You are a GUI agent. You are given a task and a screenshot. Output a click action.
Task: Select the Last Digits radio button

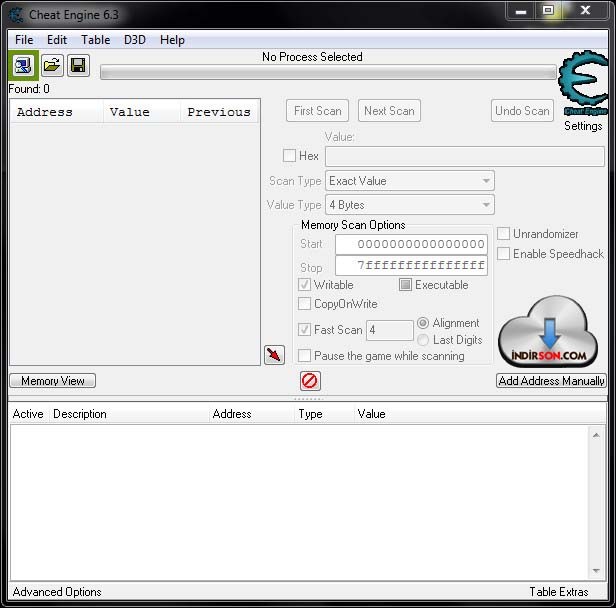pos(423,340)
